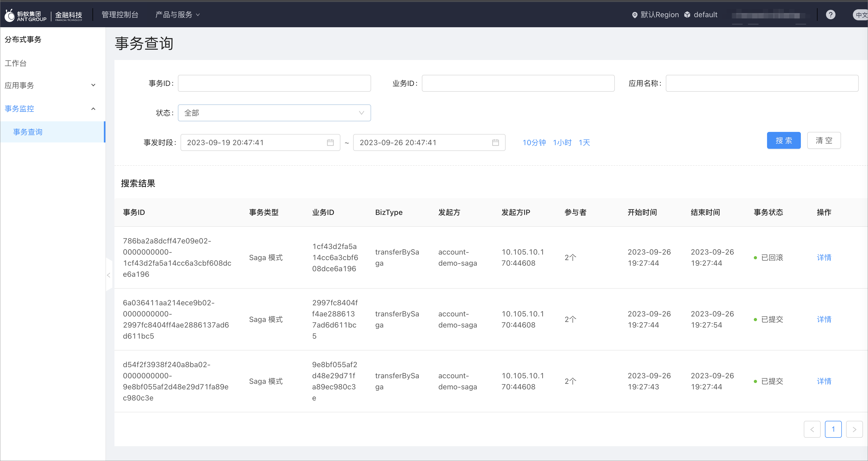Click the 默认Region label
868x461 pixels.
[659, 15]
